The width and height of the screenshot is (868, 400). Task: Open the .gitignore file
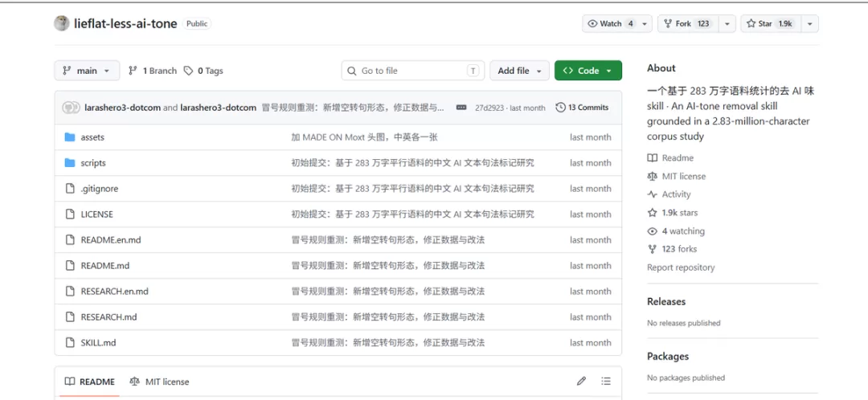(x=100, y=189)
